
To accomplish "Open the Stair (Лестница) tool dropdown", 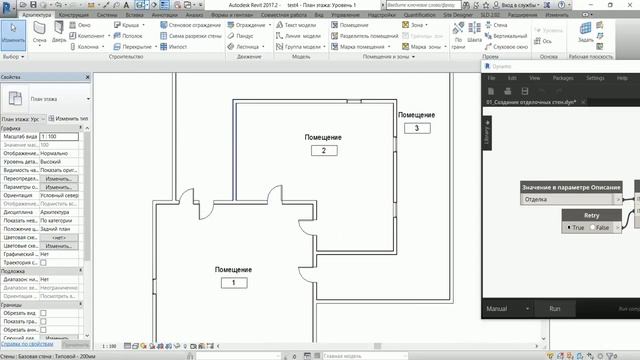I will (263, 47).
